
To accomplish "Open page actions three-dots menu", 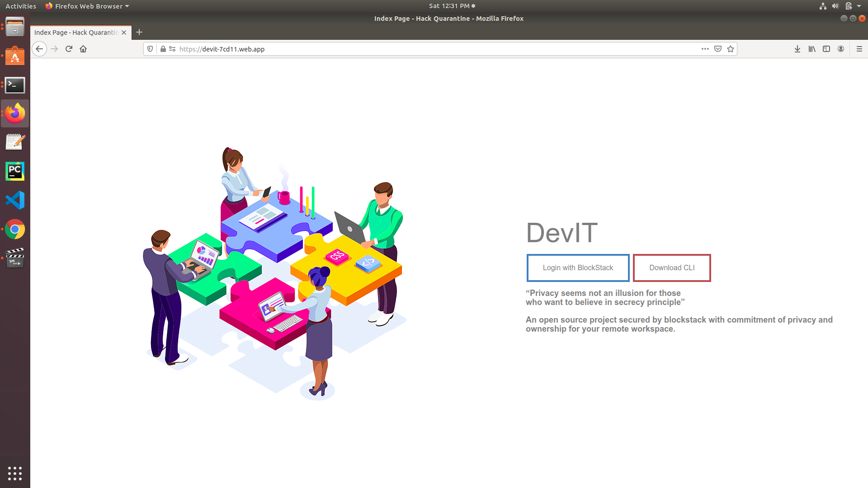I will (705, 49).
